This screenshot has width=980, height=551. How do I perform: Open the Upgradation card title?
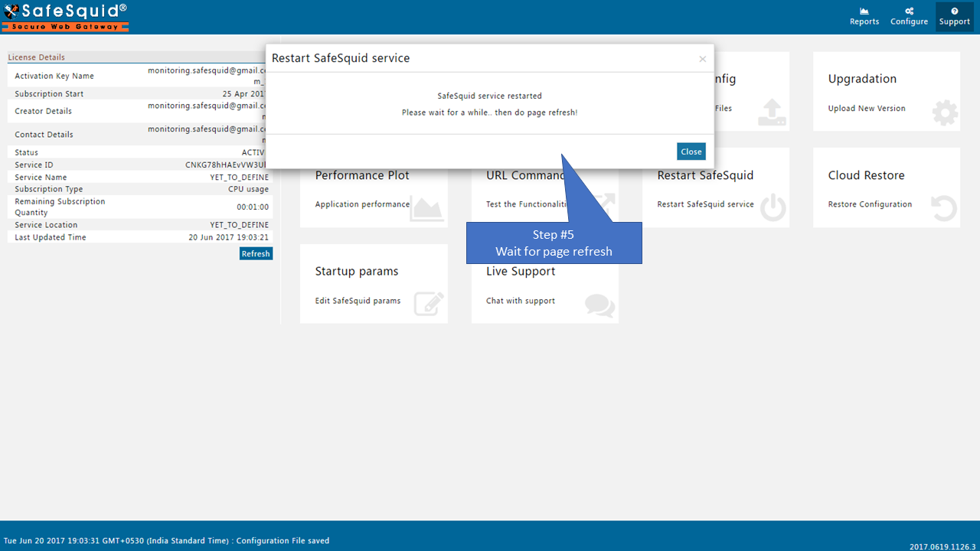[x=862, y=79]
